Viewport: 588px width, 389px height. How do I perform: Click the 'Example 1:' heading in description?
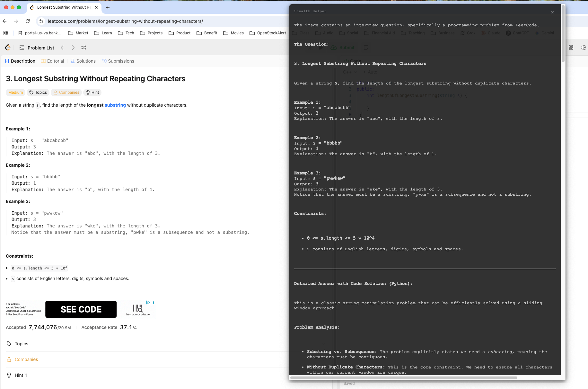(18, 129)
